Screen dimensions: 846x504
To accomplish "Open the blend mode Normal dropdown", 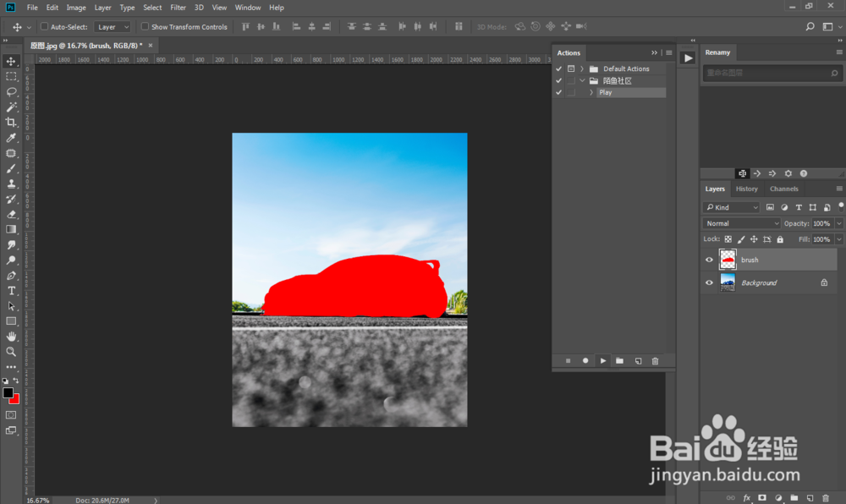I will point(741,223).
